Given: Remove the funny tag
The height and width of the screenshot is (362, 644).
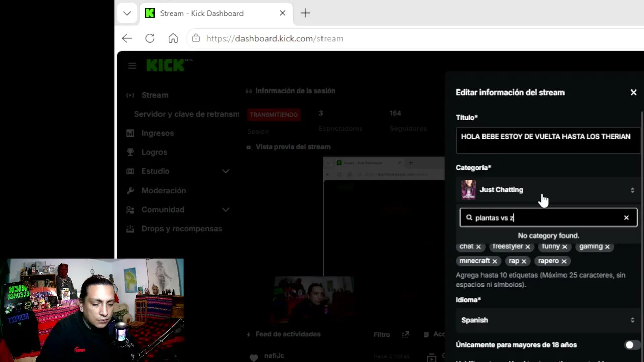Looking at the screenshot, I should pyautogui.click(x=565, y=247).
